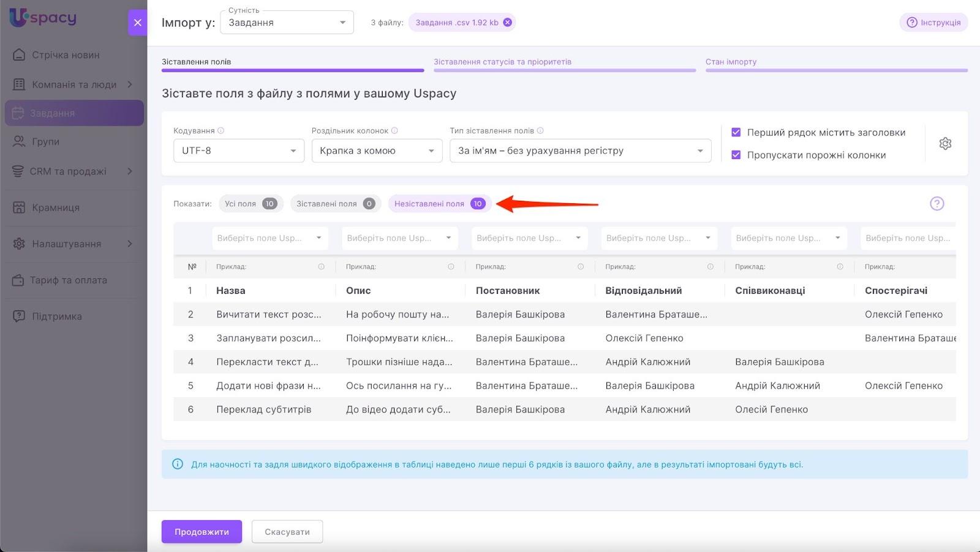Open Стрічка новин from the sidebar
Viewport: 980px width, 552px height.
[x=66, y=55]
